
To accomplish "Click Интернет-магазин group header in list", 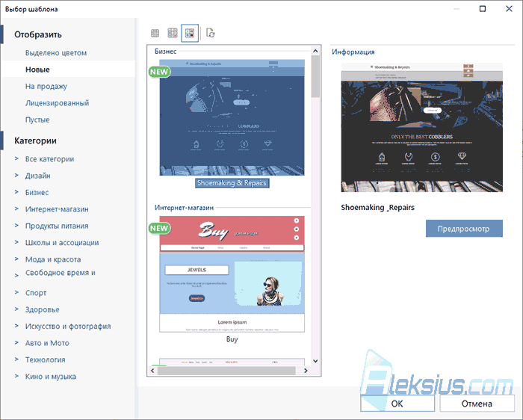I will click(184, 208).
